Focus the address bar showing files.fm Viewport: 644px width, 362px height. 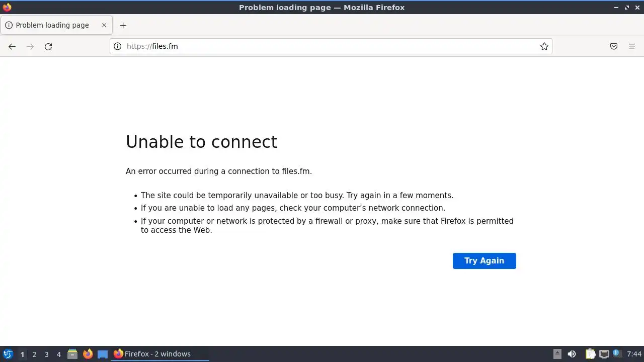coord(331,46)
